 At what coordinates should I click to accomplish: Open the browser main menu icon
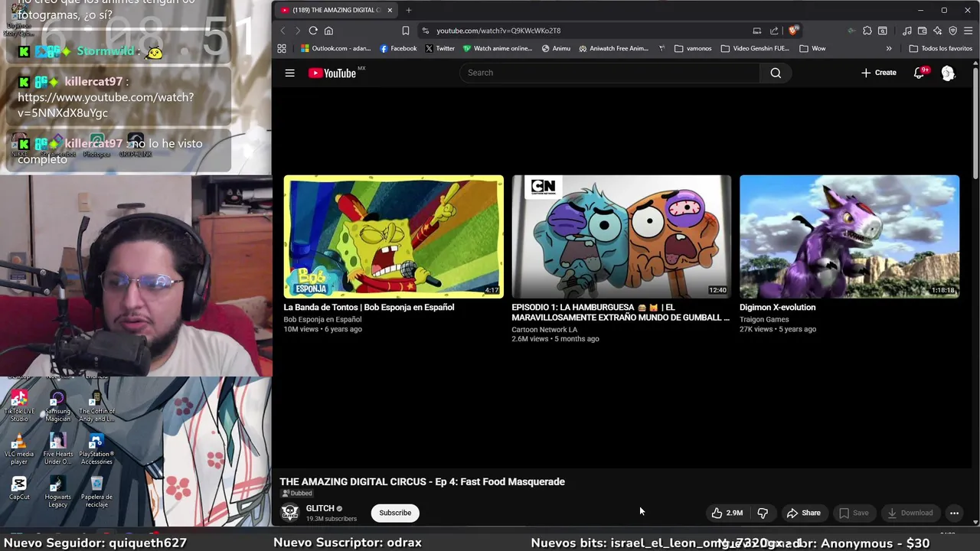click(969, 31)
